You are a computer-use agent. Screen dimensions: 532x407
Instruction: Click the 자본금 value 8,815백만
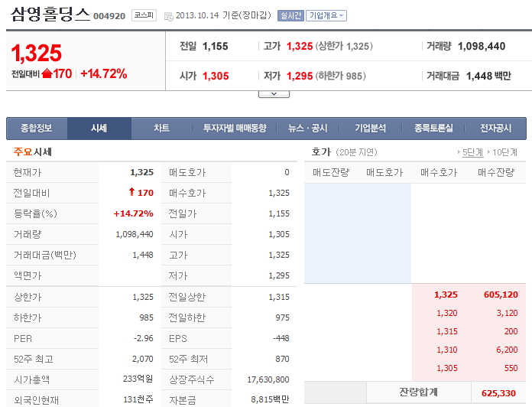click(x=270, y=399)
